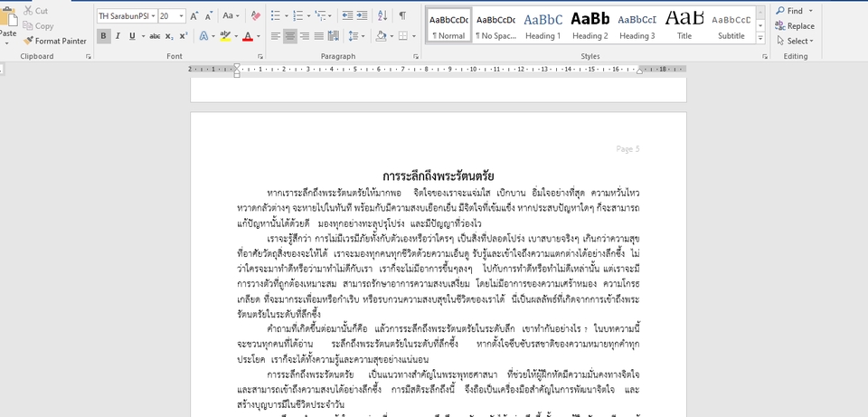Apply subscript with the X₂ icon
868x417 pixels.
click(x=170, y=36)
